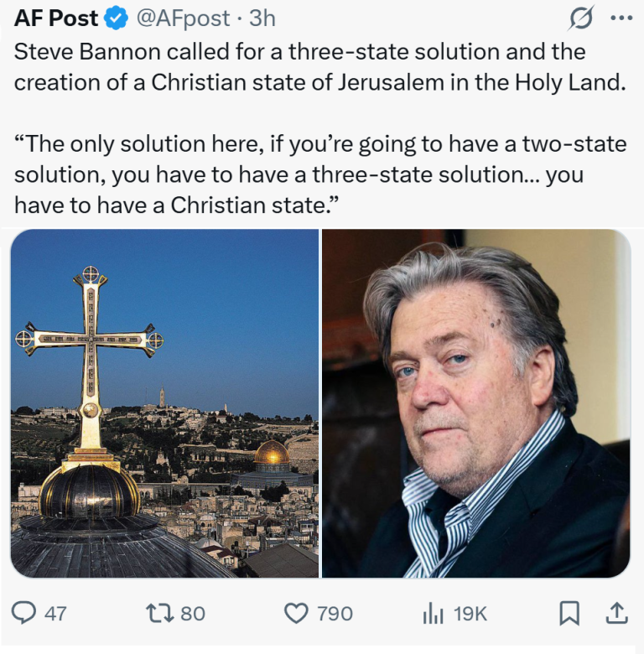Click the 790 likes count

[335, 614]
